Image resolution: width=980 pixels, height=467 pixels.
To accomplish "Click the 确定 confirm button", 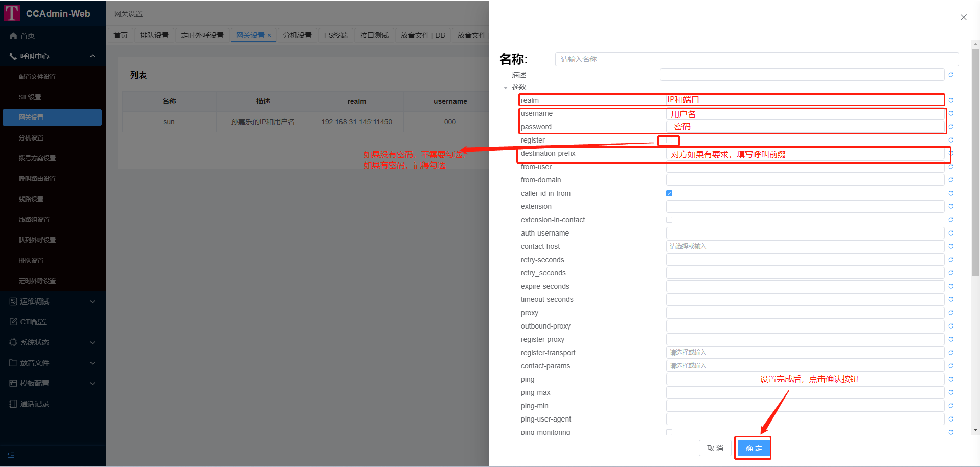I will click(754, 448).
